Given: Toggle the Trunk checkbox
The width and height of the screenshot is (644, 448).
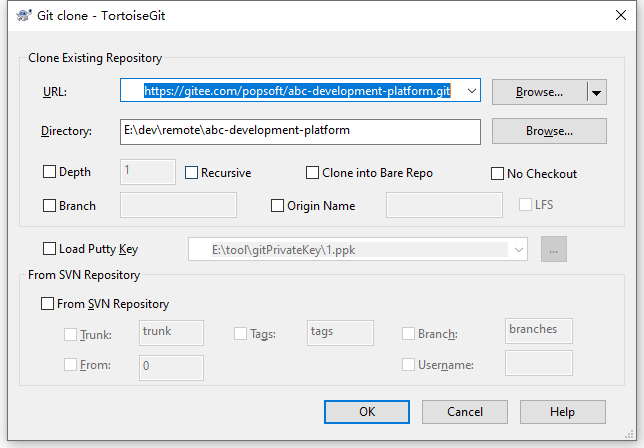Looking at the screenshot, I should pyautogui.click(x=70, y=334).
